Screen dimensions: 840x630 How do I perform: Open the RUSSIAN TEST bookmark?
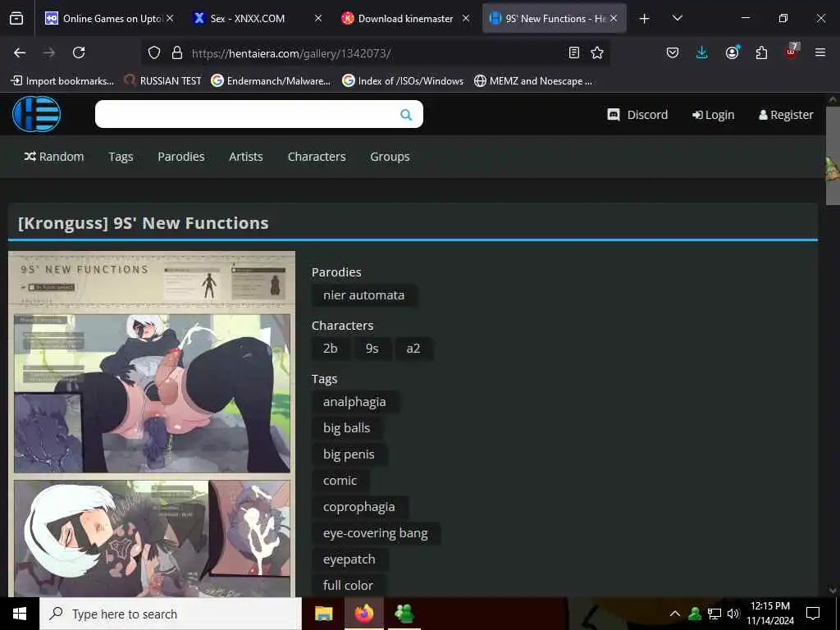coord(163,81)
